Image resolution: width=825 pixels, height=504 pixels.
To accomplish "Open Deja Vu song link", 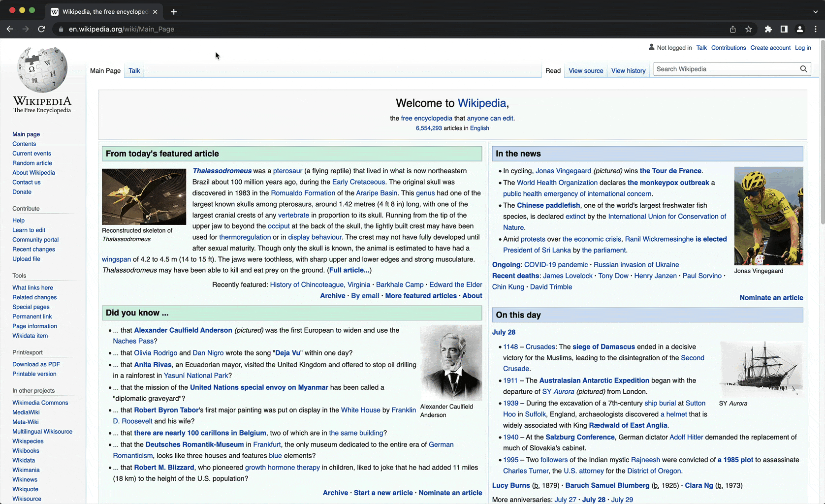I will [x=287, y=353].
